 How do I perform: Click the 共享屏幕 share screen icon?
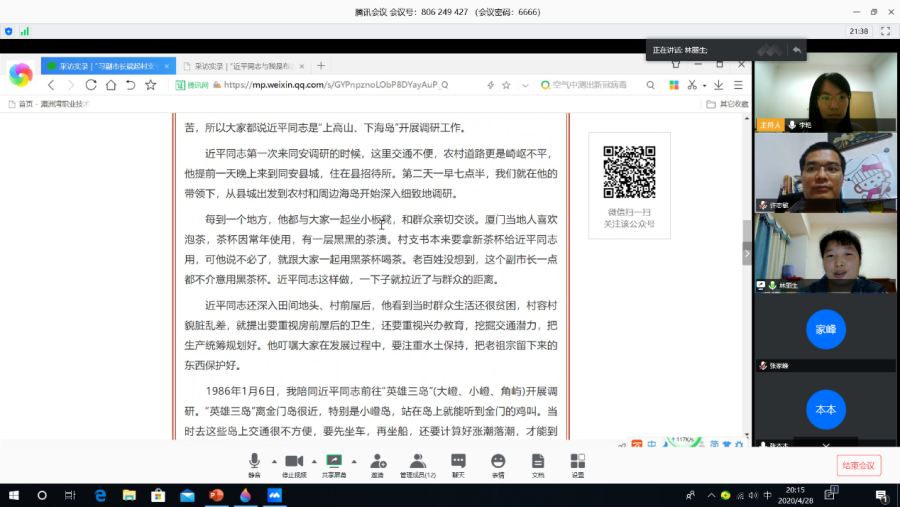(334, 464)
